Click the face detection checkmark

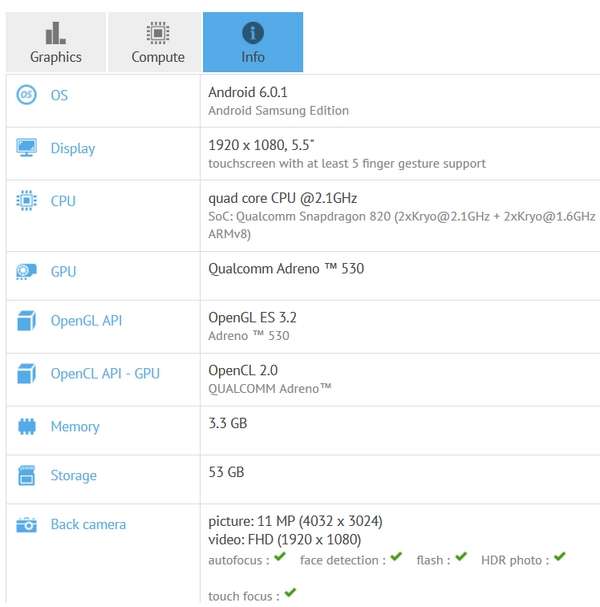pos(396,557)
